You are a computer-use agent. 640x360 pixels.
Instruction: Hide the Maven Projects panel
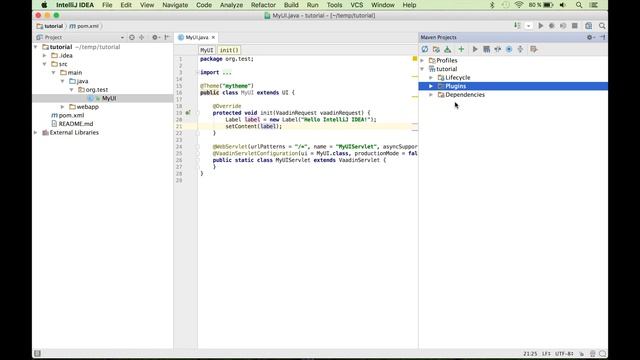(602, 37)
